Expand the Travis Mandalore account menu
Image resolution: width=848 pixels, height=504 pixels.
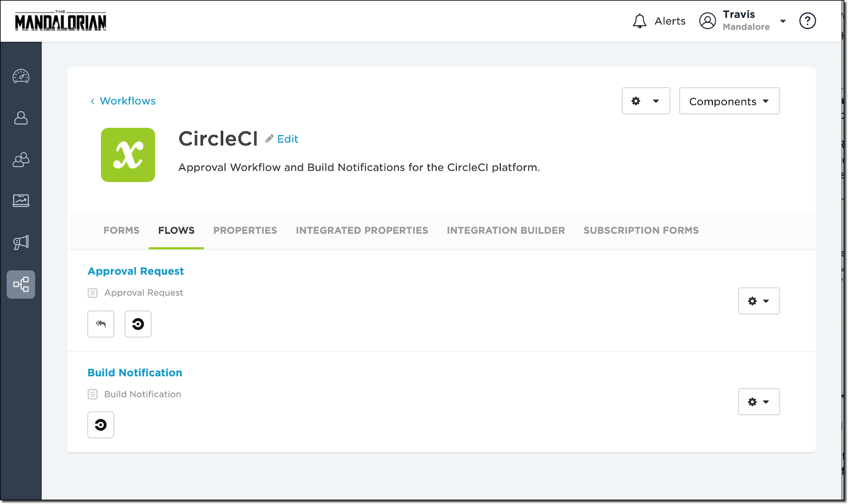pos(783,21)
